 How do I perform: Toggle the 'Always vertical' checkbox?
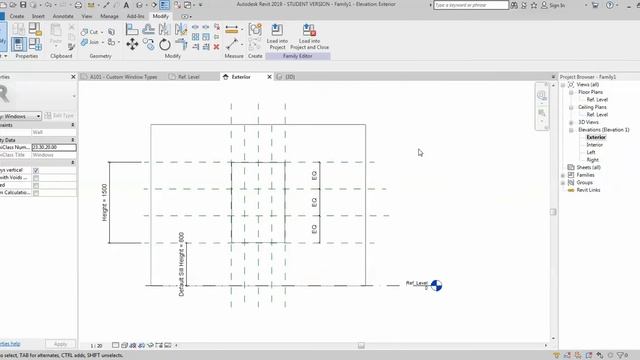(x=36, y=170)
